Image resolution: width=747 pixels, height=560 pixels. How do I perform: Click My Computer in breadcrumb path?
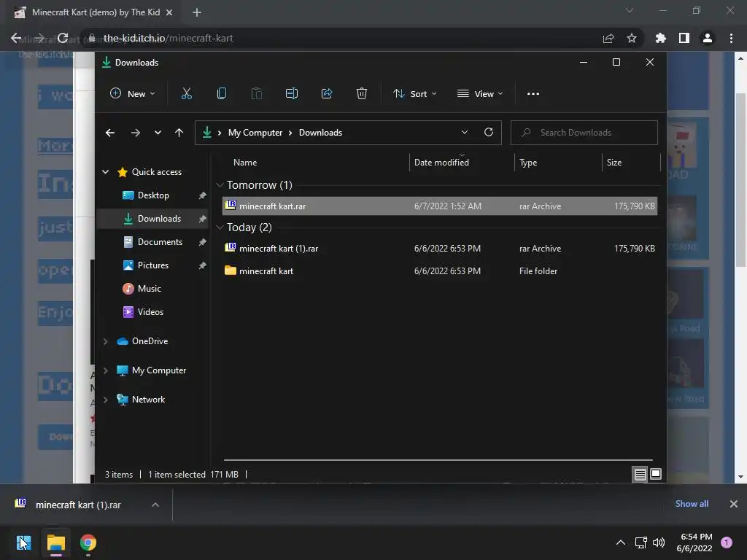pos(255,133)
